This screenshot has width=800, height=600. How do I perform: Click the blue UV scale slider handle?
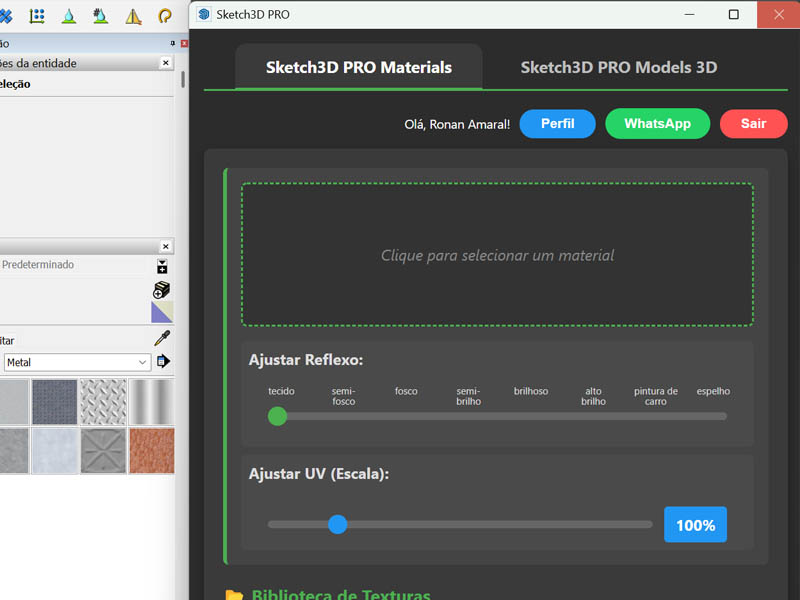coord(337,524)
